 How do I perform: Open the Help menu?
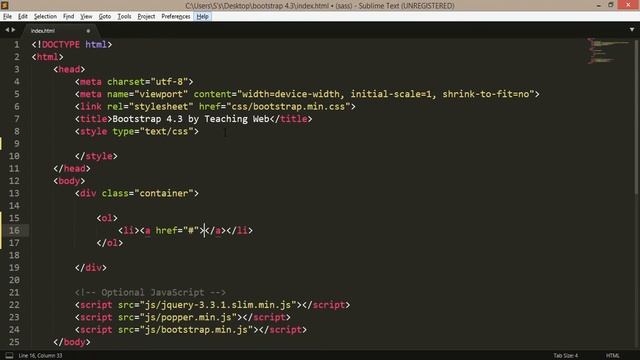click(202, 16)
